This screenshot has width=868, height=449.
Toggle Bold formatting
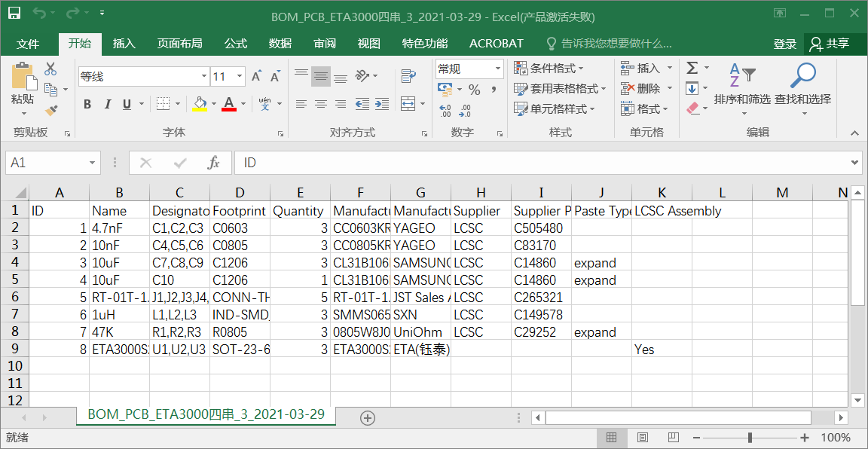pyautogui.click(x=87, y=104)
